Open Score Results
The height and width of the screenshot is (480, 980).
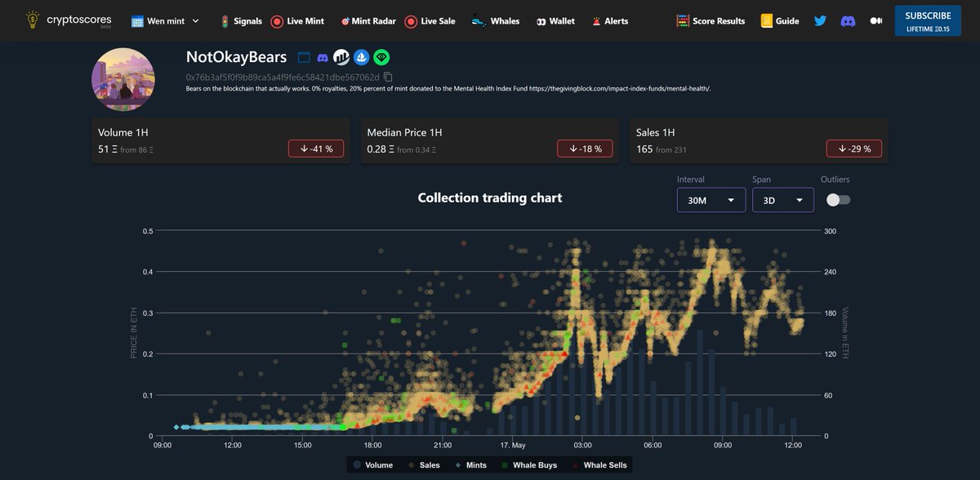click(x=710, y=21)
